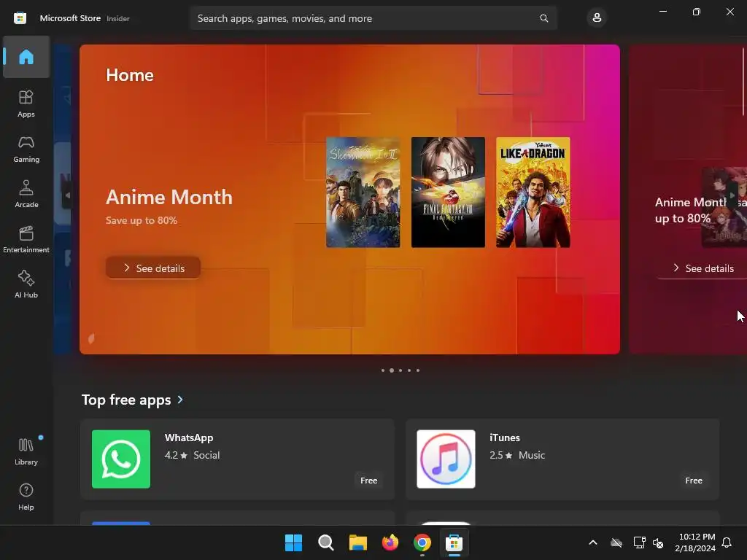Click the Microsoft Store logo icon
The width and height of the screenshot is (747, 560).
pos(20,18)
